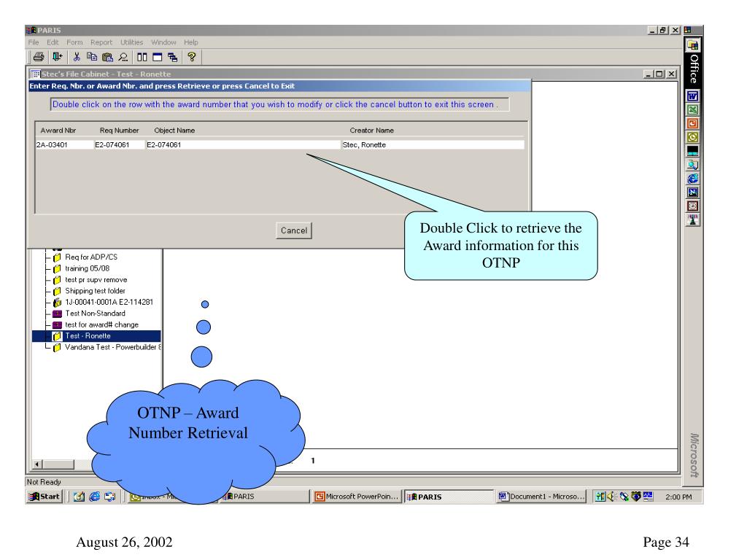This screenshot has height=560, width=747.
Task: Open the Report menu
Action: point(101,42)
